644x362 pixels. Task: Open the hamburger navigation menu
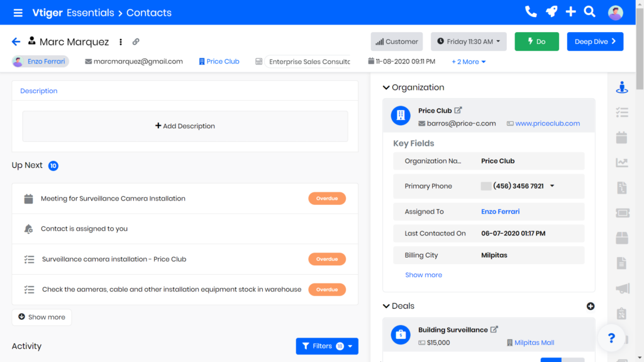click(18, 13)
